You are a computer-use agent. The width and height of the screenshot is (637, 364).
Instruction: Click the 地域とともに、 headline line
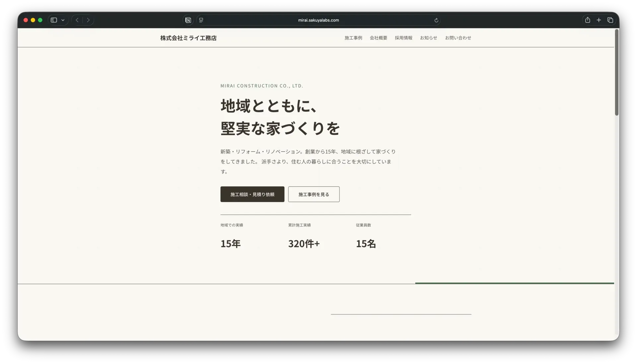269,106
